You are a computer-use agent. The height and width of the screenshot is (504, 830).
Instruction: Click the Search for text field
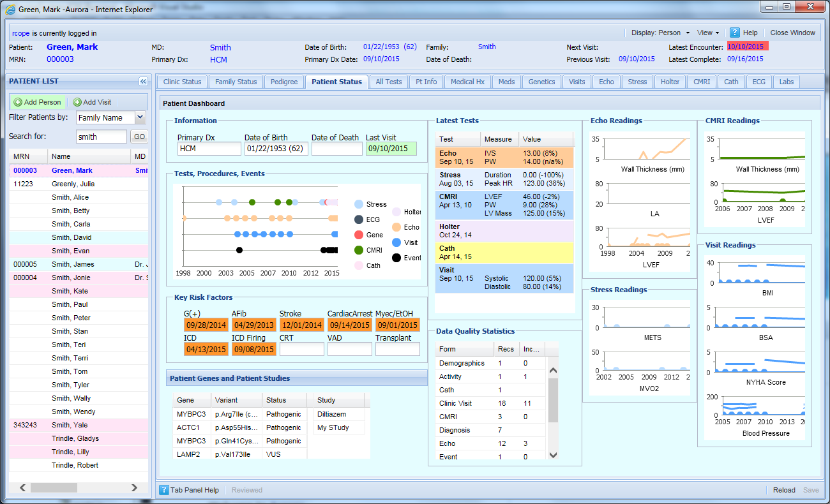pos(101,137)
